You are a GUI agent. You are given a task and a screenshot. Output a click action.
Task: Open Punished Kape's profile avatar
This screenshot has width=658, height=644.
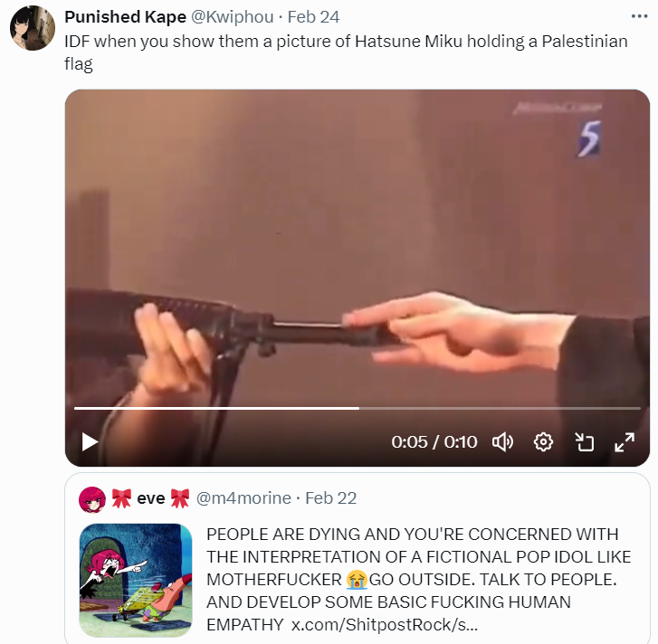33,28
